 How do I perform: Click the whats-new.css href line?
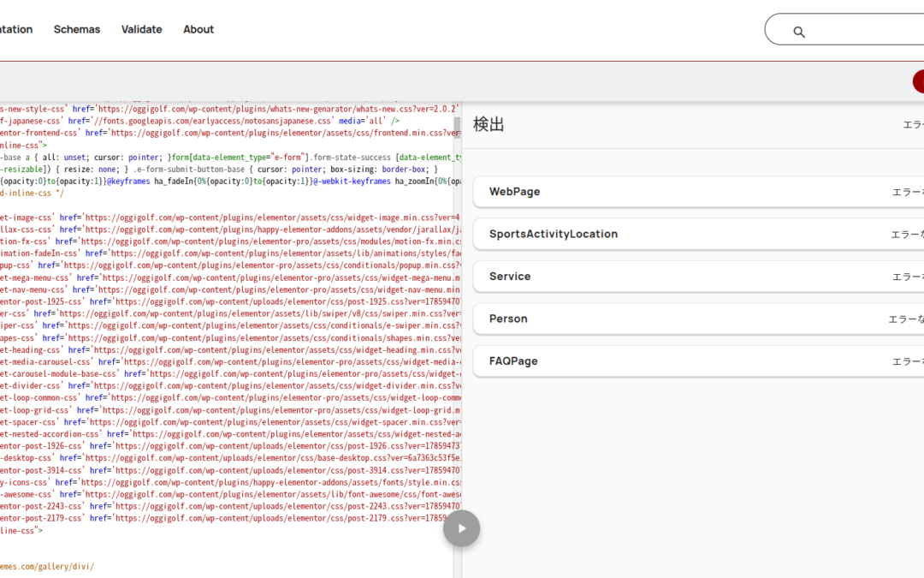pyautogui.click(x=230, y=109)
